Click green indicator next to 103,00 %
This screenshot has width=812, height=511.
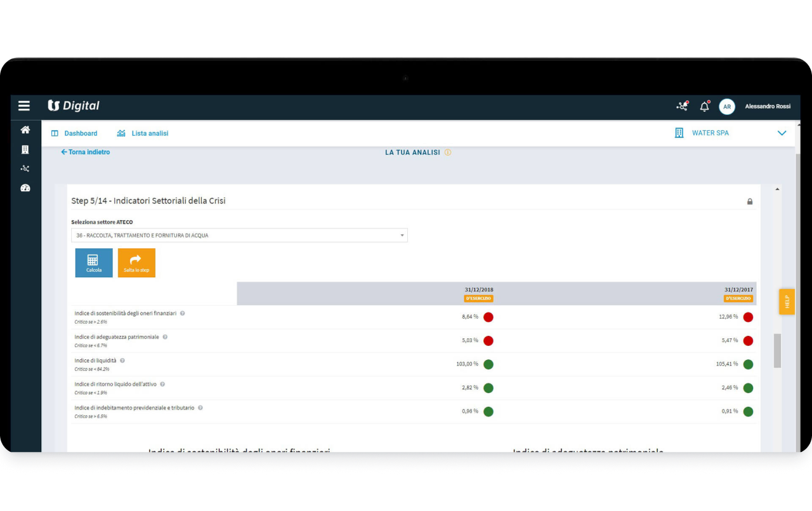pos(488,364)
